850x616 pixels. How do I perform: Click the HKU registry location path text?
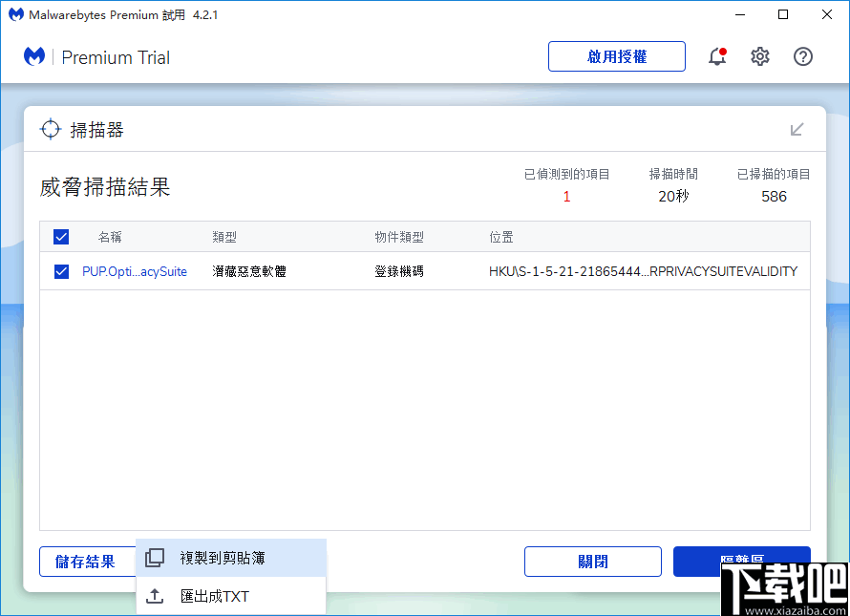point(643,271)
